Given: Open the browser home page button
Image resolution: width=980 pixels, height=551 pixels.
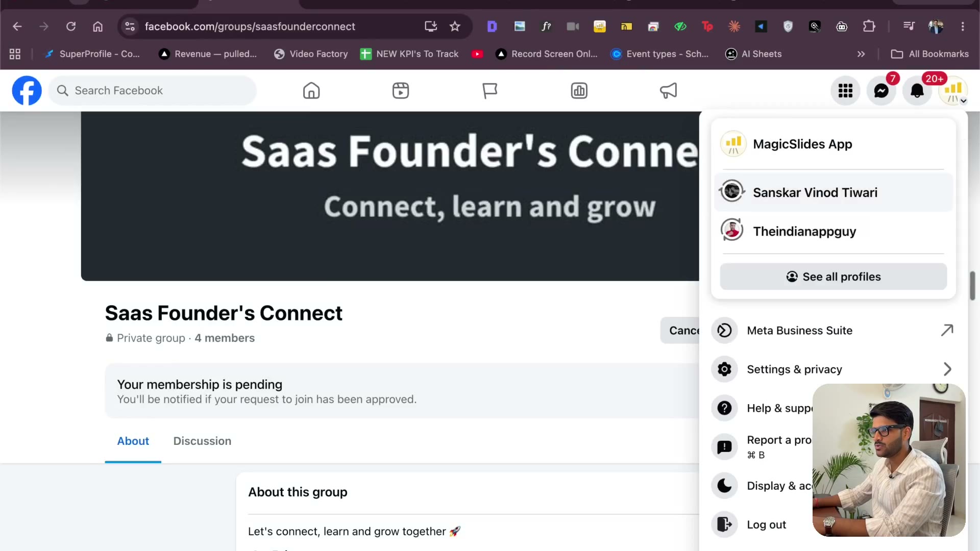Looking at the screenshot, I should point(97,27).
